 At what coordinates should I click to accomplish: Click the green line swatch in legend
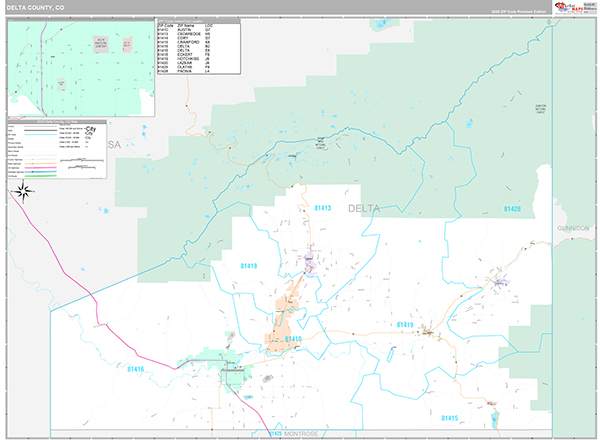tap(38, 173)
